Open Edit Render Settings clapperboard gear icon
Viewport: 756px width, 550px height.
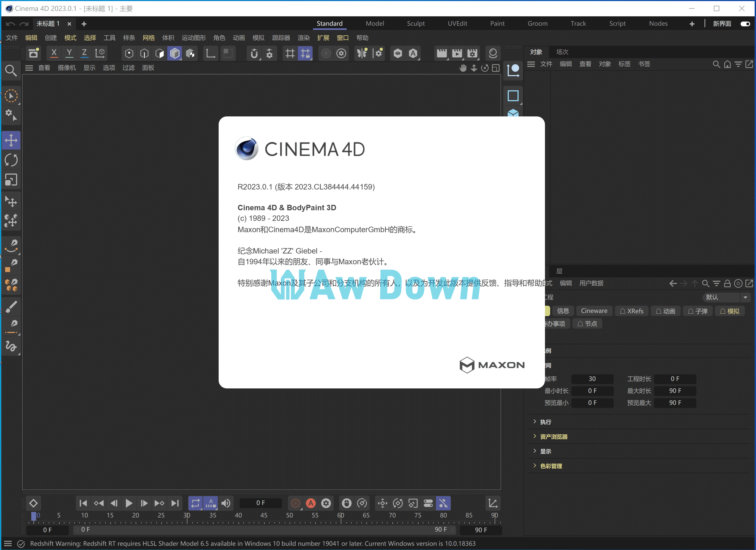(x=472, y=53)
